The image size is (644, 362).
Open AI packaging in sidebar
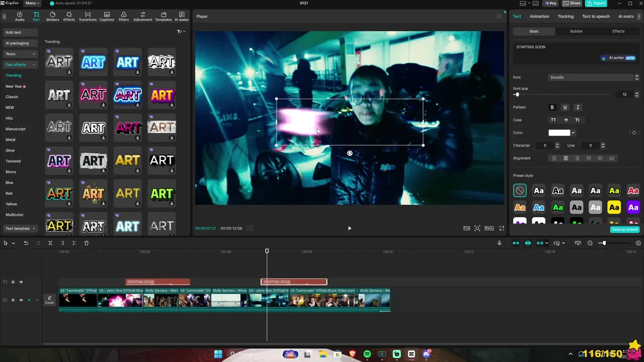21,43
